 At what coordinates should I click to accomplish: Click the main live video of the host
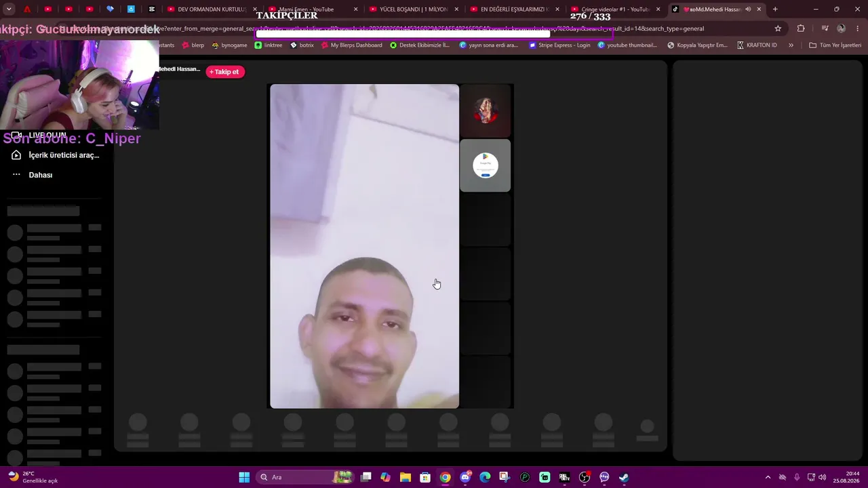(x=364, y=246)
